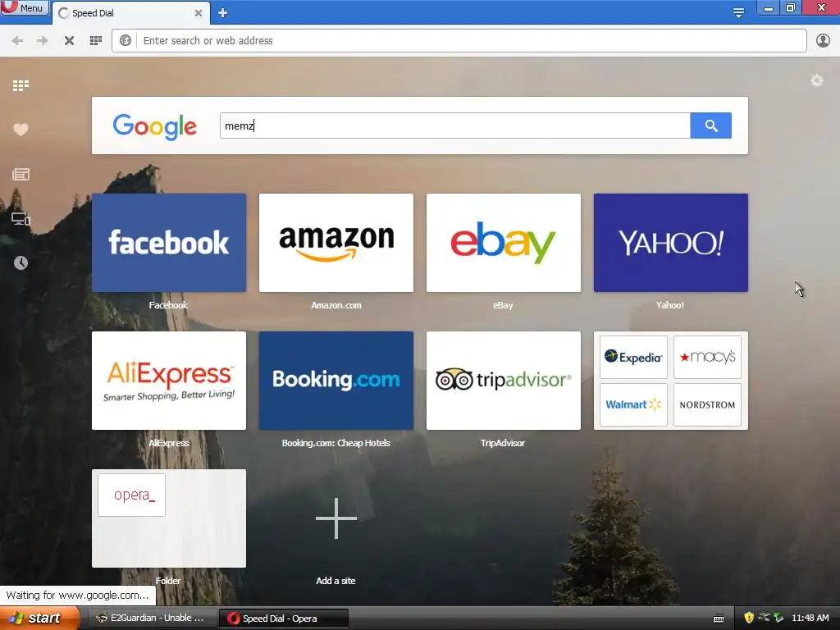This screenshot has width=840, height=630.
Task: Open Expedia in the shopping folder
Action: click(x=633, y=358)
